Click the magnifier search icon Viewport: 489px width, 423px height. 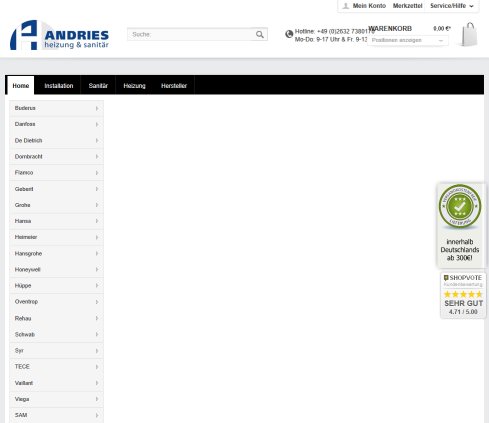pos(260,34)
